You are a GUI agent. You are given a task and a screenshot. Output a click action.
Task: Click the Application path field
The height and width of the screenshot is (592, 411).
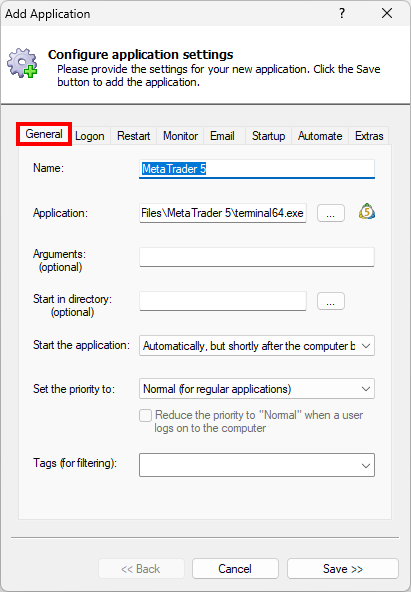coord(223,213)
